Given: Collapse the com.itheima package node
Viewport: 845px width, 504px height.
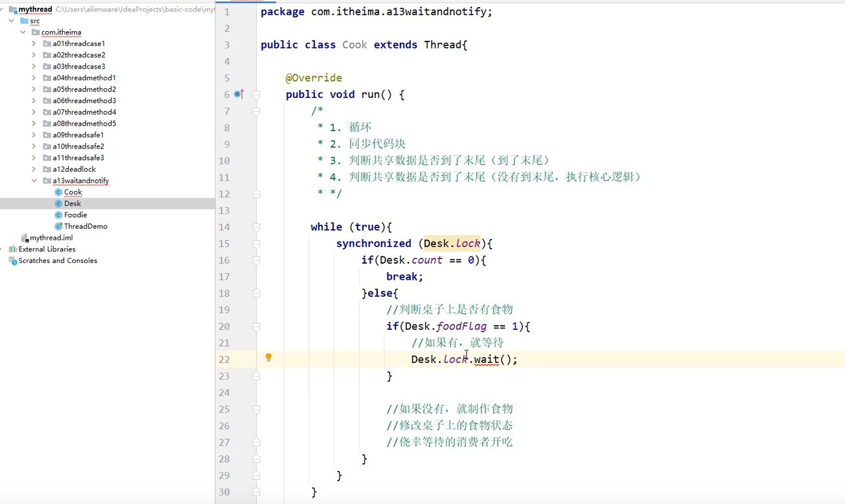Looking at the screenshot, I should click(x=23, y=32).
